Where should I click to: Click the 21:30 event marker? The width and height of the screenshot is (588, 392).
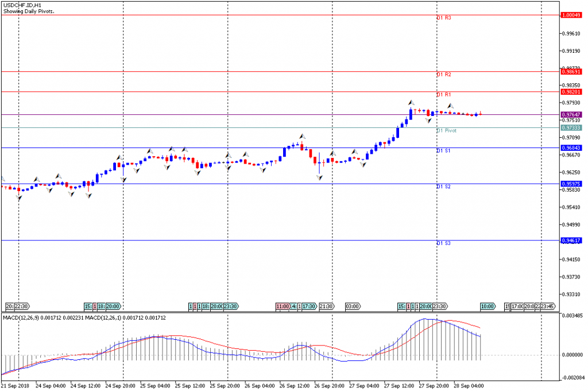click(326, 306)
